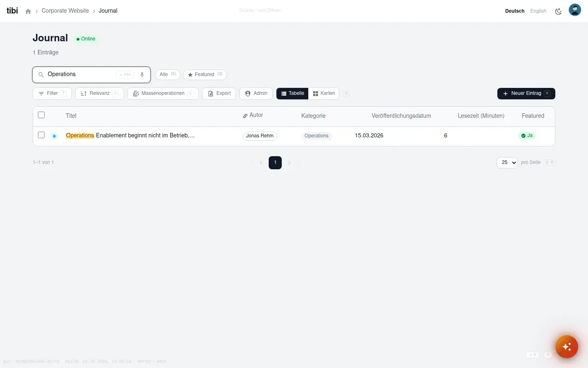Open the 25 per page dropdown
The width and height of the screenshot is (588, 368).
point(507,163)
